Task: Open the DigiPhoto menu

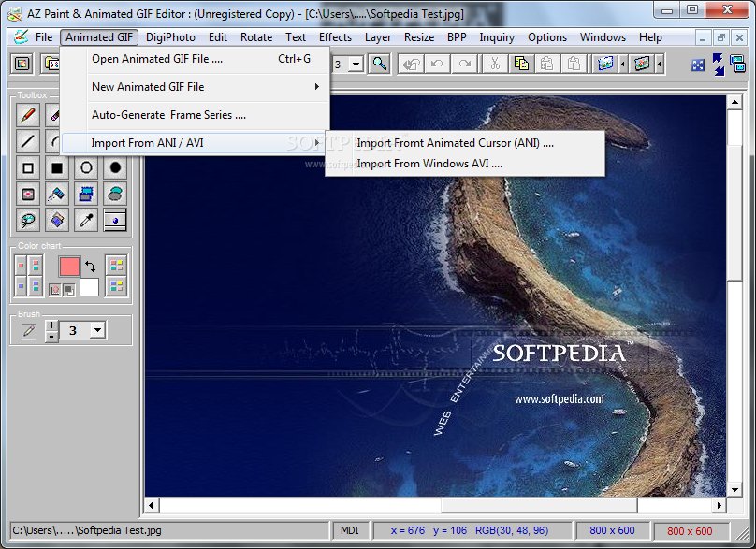Action: (170, 37)
